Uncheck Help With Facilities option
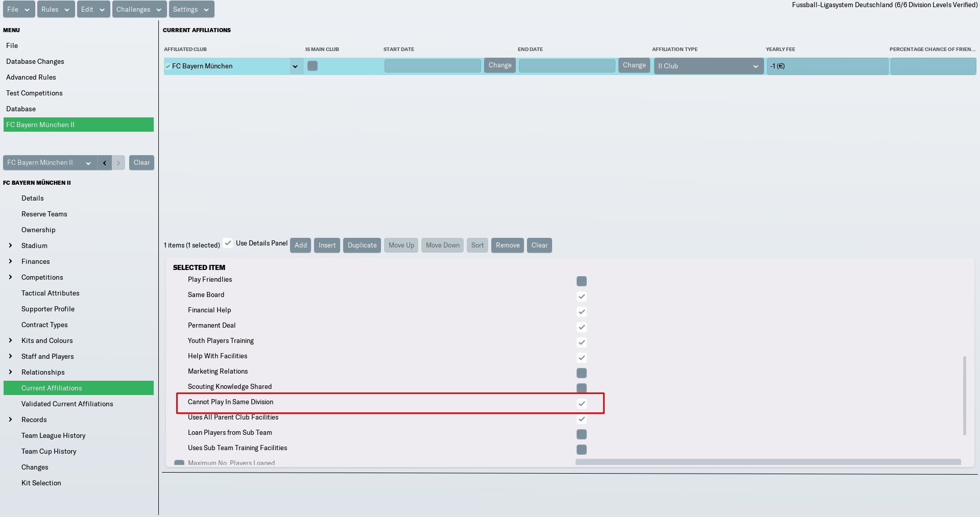 click(x=582, y=358)
